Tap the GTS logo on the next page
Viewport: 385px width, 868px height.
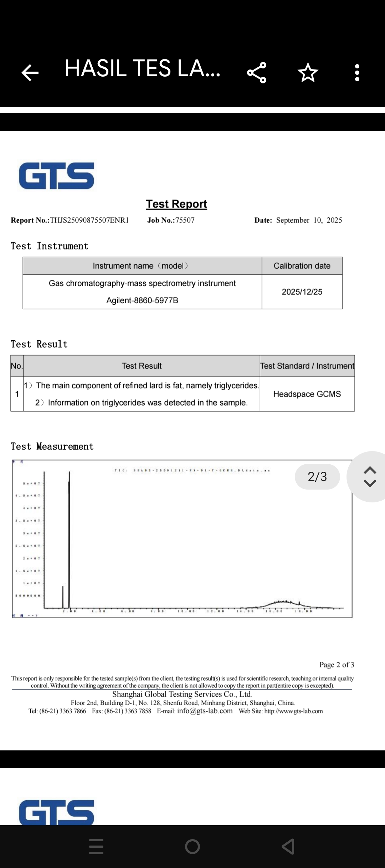coord(56,813)
